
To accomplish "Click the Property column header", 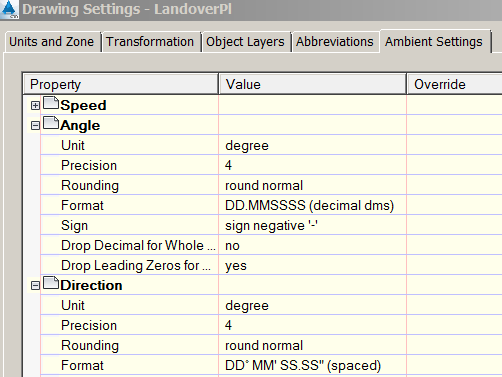I will pyautogui.click(x=121, y=84).
